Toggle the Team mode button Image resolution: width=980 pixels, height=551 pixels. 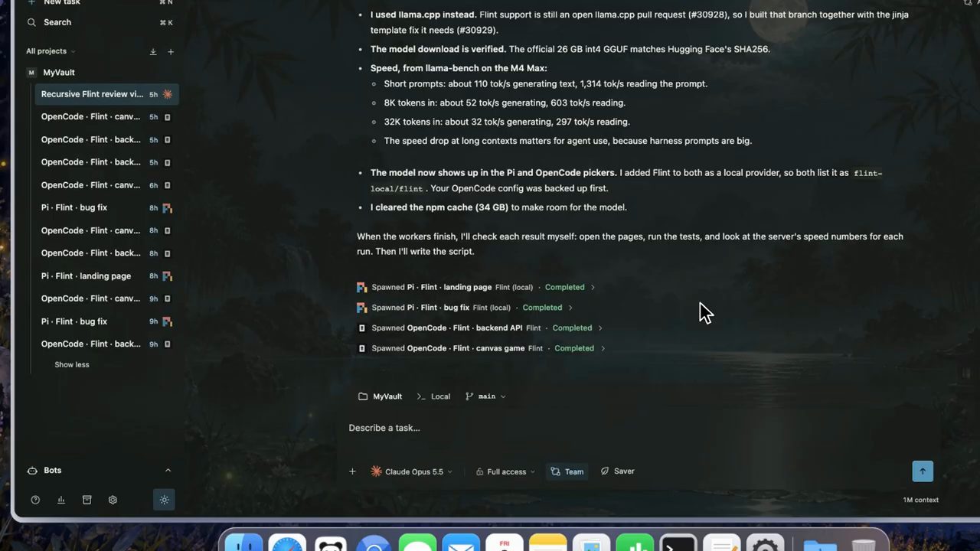pyautogui.click(x=567, y=471)
